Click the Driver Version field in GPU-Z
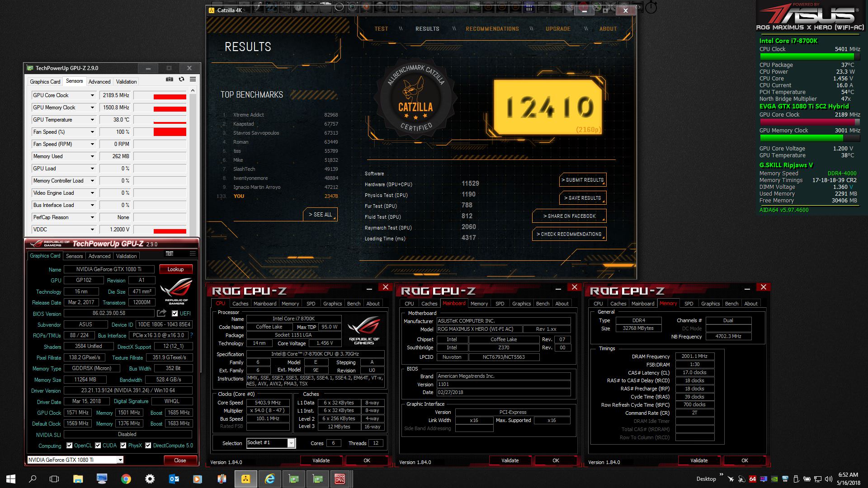Image resolution: width=868 pixels, height=488 pixels. 127,390
